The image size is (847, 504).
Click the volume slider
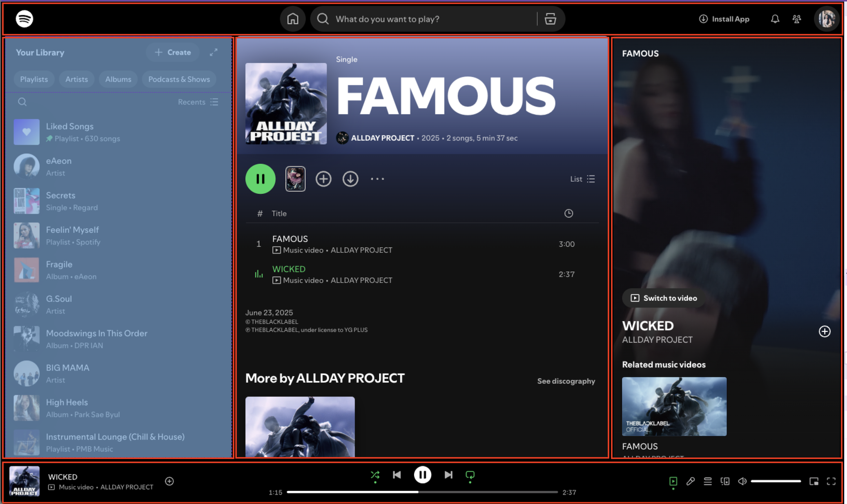click(x=775, y=482)
